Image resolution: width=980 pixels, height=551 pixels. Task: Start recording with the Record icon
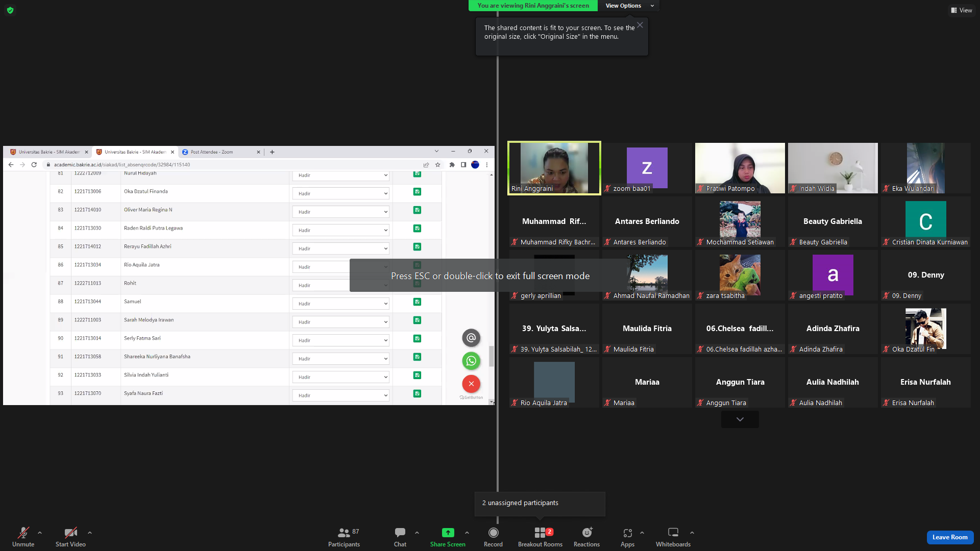click(493, 533)
